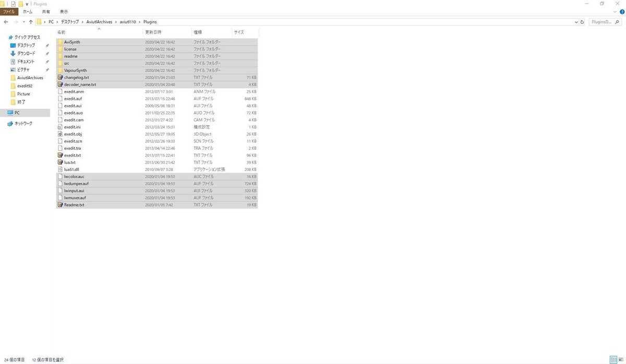Open ダウンロード in the navigation pane
This screenshot has width=626, height=364.
[22, 53]
